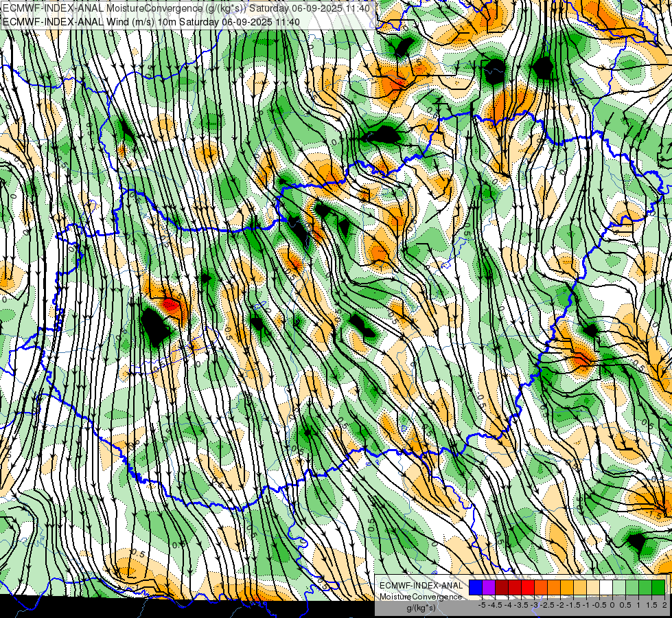The image size is (672, 618).
Task: Click ECMWF-INDEX-ANAL label in the legend
Action: 421,586
